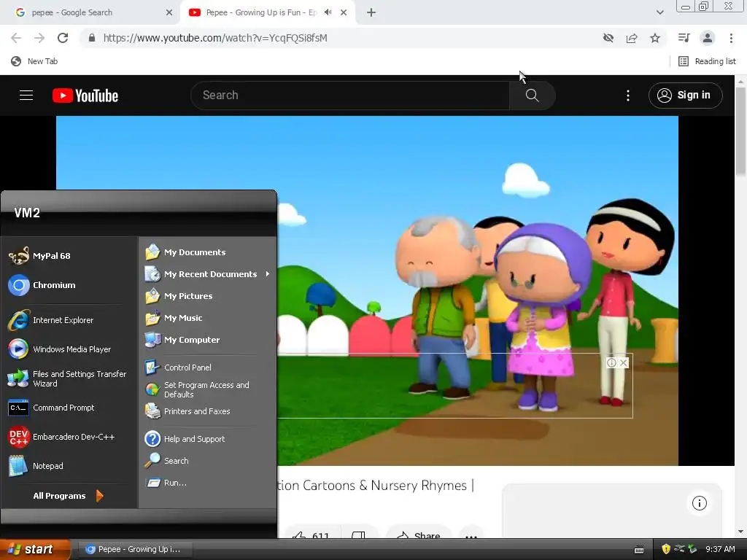
Task: Open more video actions ellipsis
Action: [x=471, y=534]
